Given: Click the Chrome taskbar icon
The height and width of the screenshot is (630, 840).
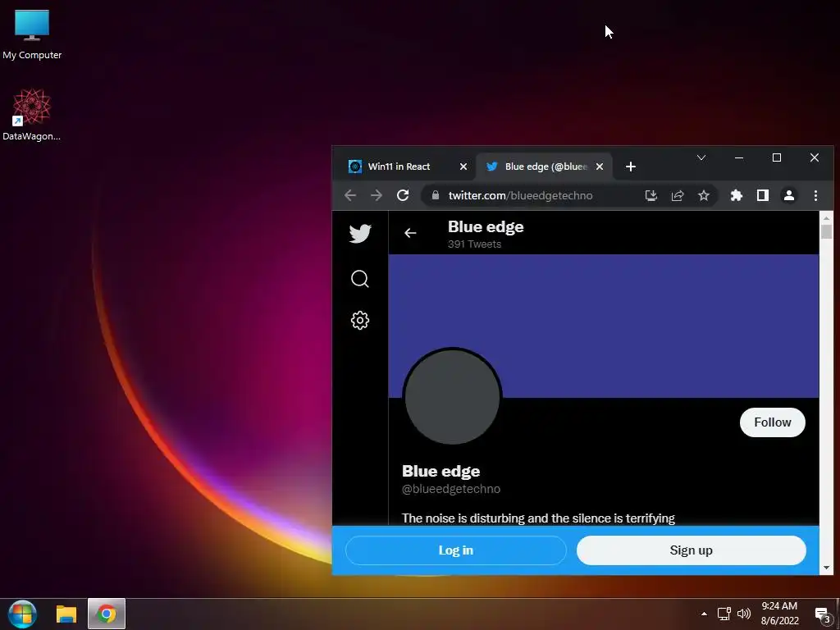Looking at the screenshot, I should click(x=107, y=614).
